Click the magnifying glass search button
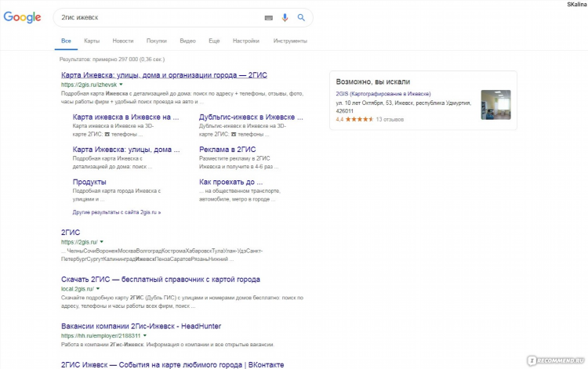Image resolution: width=588 pixels, height=369 pixels. tap(301, 17)
